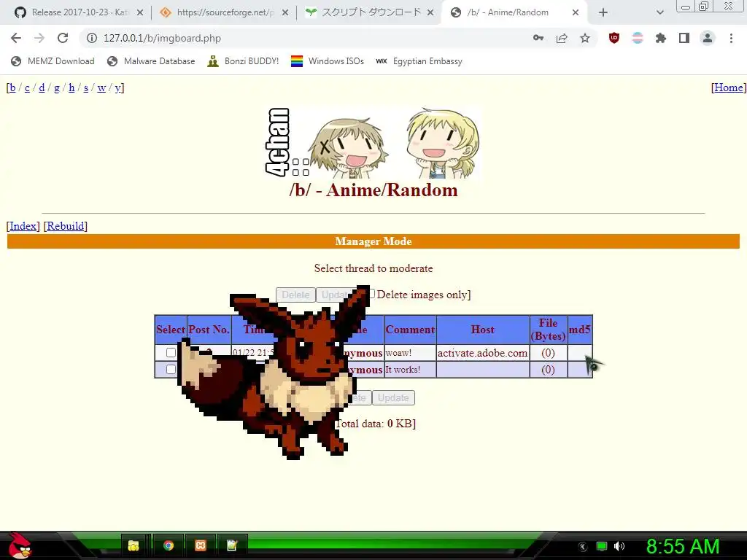Click the Rebuild link
Viewport: 747px width, 560px height.
click(65, 226)
